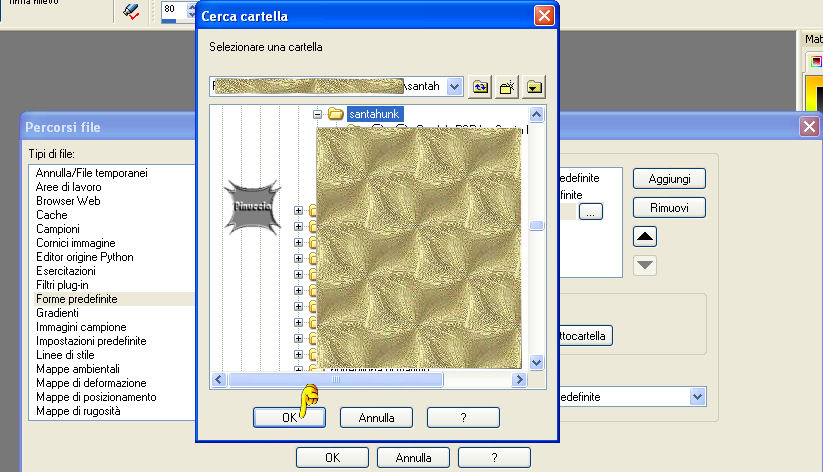Click the value field showing 80
The width and height of the screenshot is (823, 472).
point(173,9)
